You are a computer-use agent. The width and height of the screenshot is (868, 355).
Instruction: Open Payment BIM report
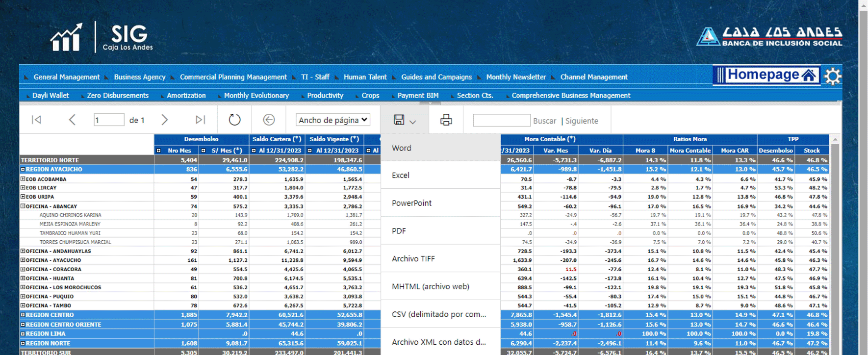click(418, 96)
